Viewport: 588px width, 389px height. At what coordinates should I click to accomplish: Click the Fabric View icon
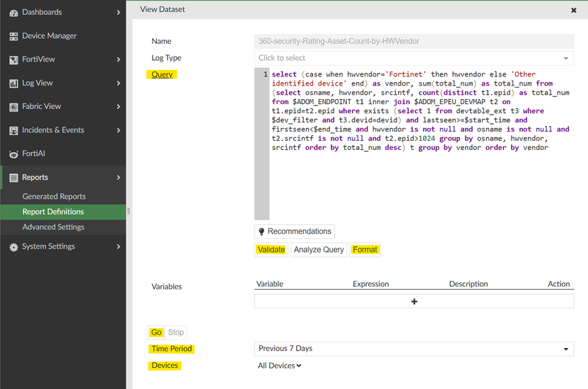(x=13, y=107)
